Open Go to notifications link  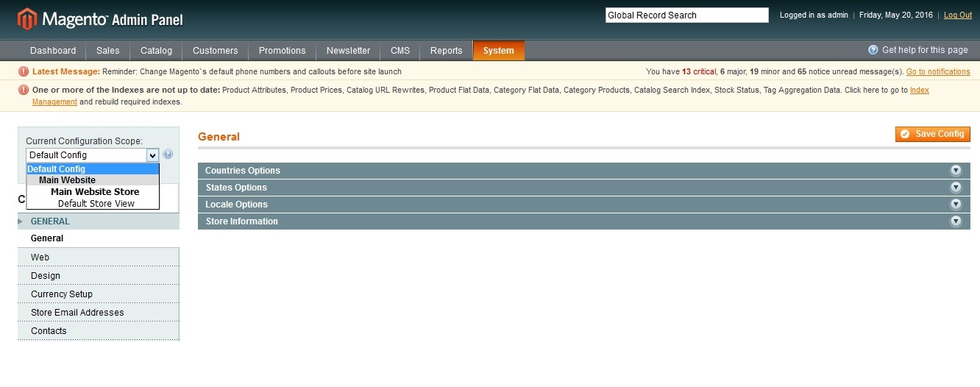coord(938,72)
